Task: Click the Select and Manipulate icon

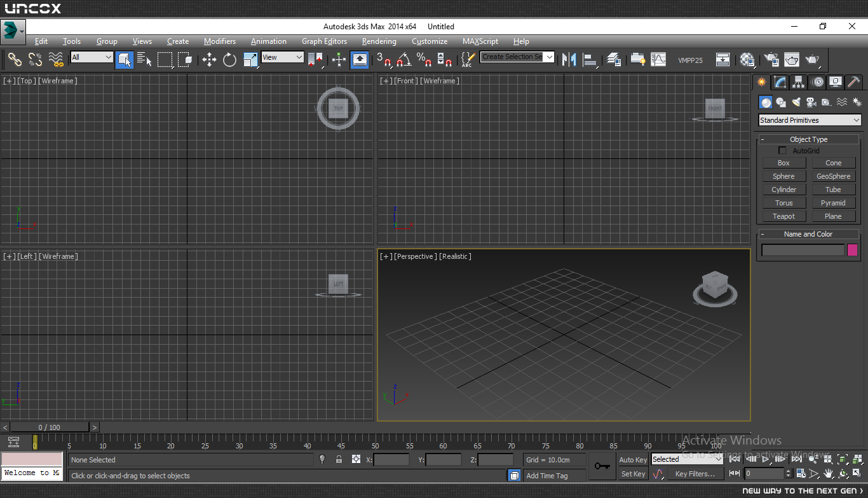Action: click(339, 59)
